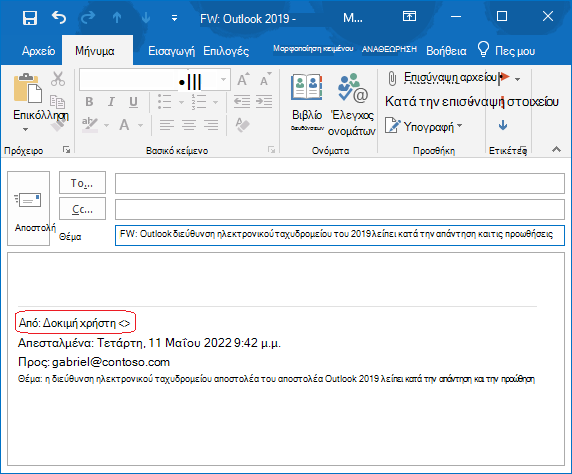Switch to the Εισαγωγή tab

(x=171, y=51)
